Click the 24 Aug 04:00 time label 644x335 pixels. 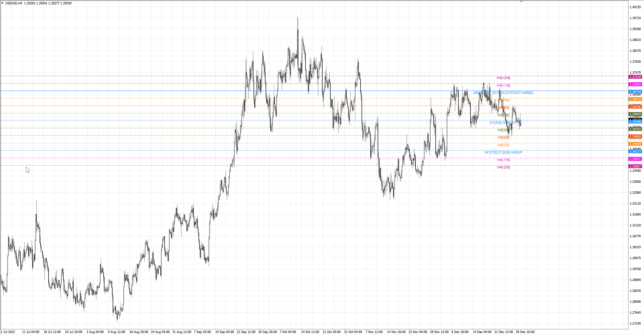[x=160, y=332]
